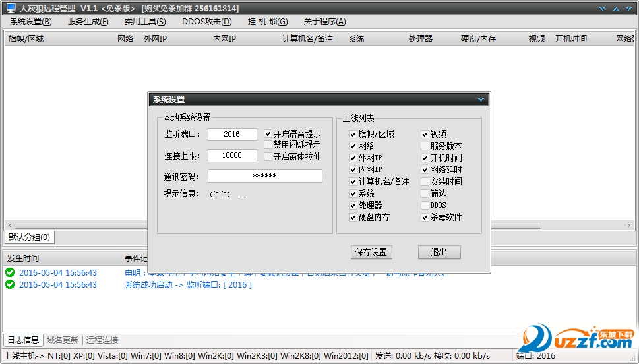Switch to the 日志信息 tab
This screenshot has width=639, height=364.
(23, 340)
